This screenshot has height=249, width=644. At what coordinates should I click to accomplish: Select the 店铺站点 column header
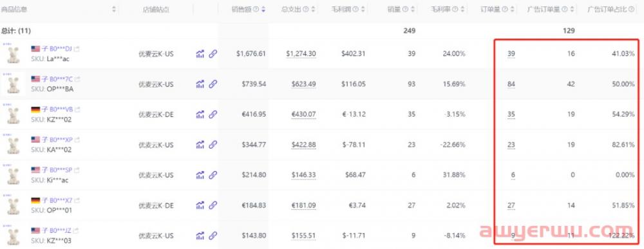point(156,10)
